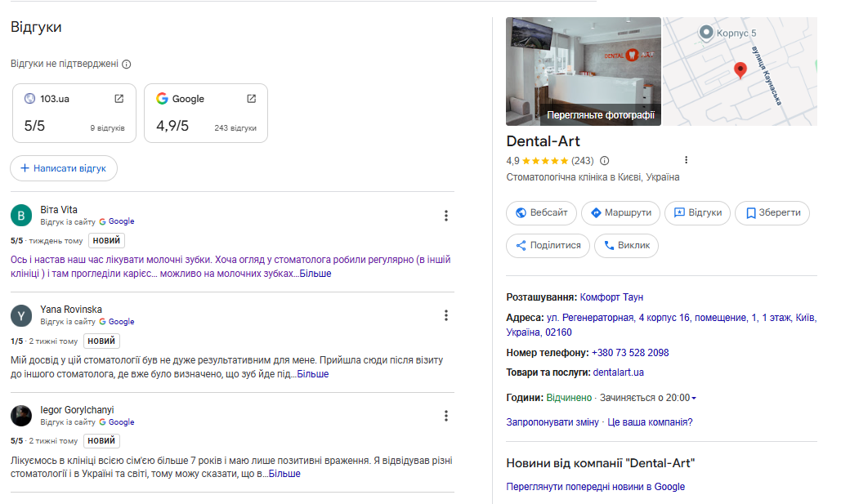
Task: Click phone number +380 73 528 2098
Action: (630, 353)
